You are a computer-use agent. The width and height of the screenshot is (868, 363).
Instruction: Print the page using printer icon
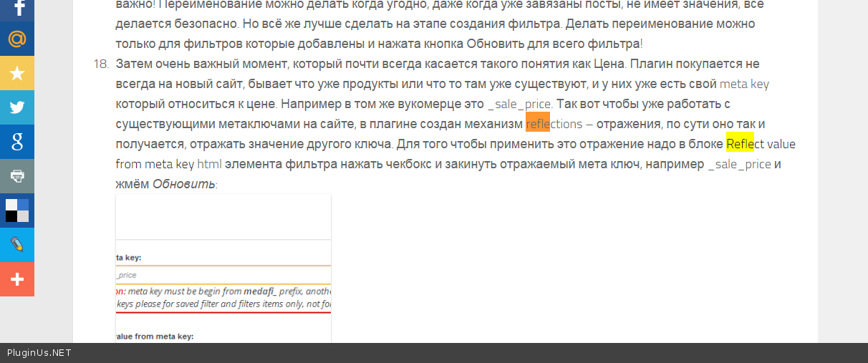[17, 176]
